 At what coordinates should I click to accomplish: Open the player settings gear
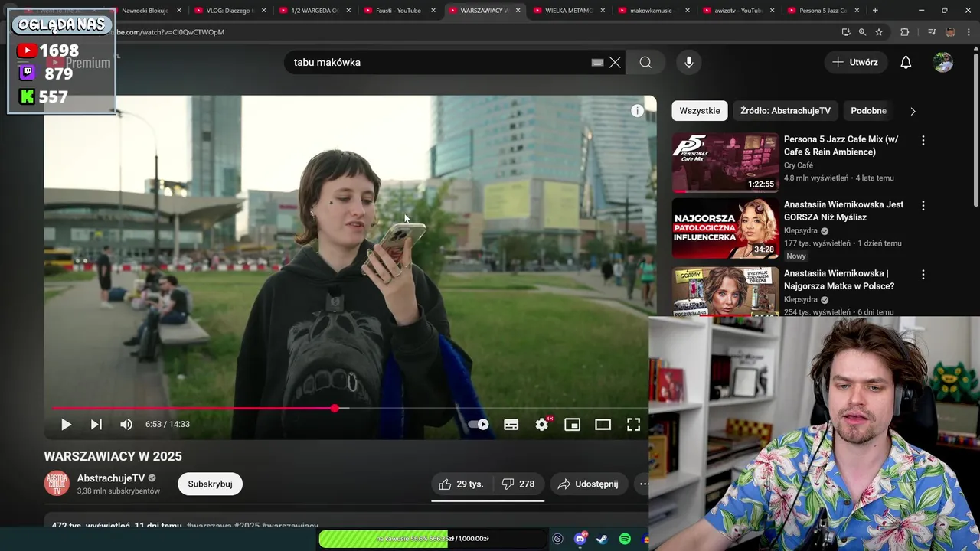(542, 425)
